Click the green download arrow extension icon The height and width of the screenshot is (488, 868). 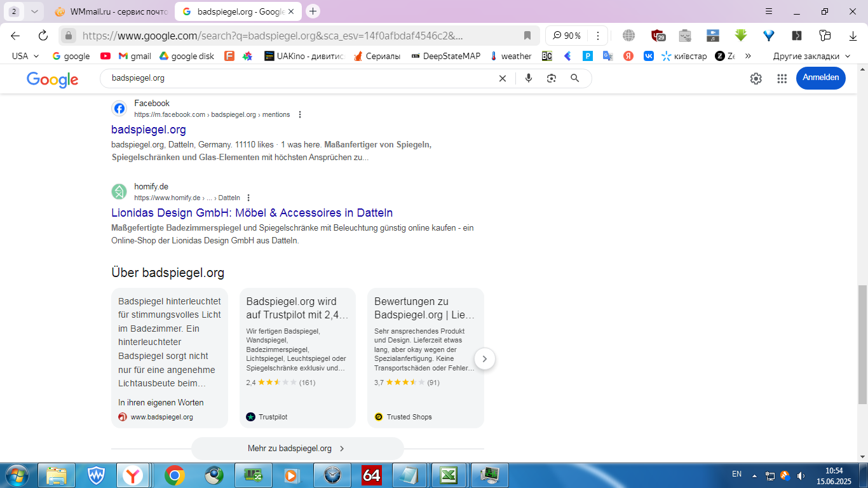pos(740,36)
